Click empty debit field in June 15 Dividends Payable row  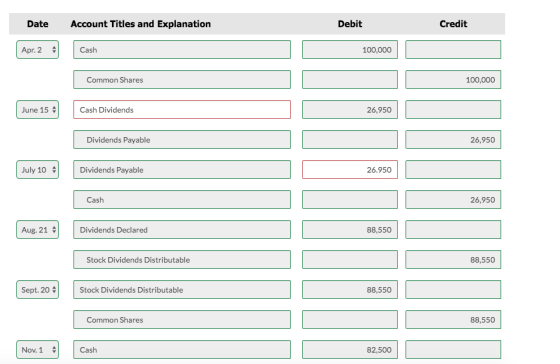(x=350, y=140)
